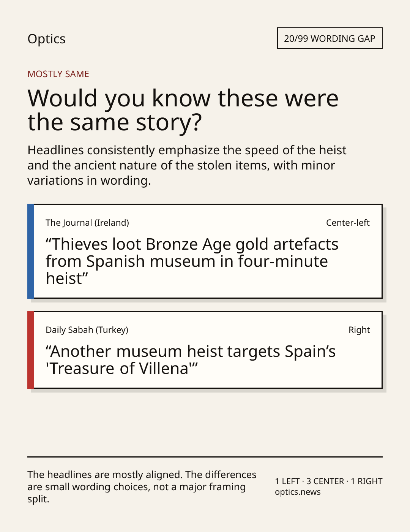The width and height of the screenshot is (410, 532).
Task: Click the 3 CENTER count in footer
Action: 325,481
